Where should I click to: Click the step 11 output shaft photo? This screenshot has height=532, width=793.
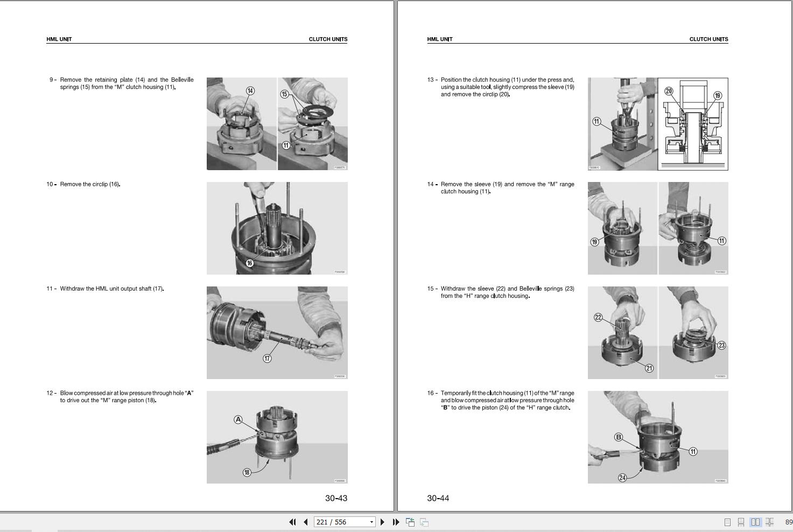tap(277, 333)
